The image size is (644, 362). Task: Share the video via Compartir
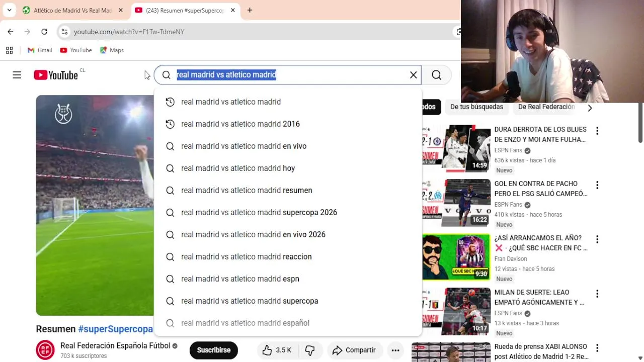[x=354, y=350]
